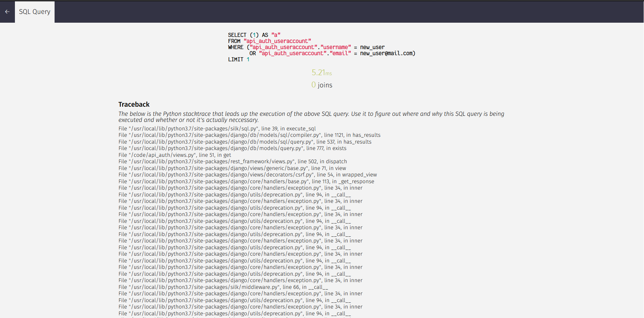Image resolution: width=644 pixels, height=318 pixels.
Task: Open the rest_framework views.py line 502 entry
Action: tap(233, 161)
